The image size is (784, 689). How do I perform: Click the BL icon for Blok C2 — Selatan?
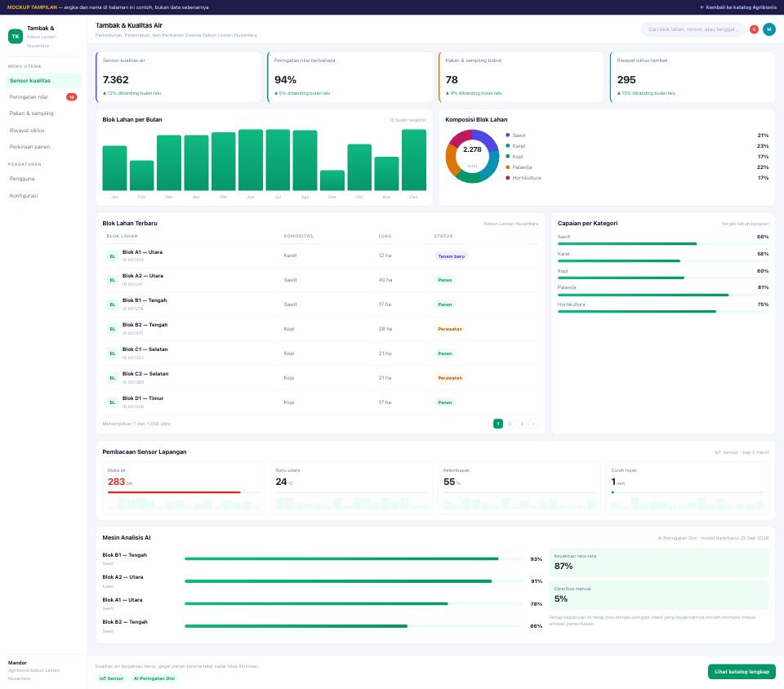[x=113, y=378]
